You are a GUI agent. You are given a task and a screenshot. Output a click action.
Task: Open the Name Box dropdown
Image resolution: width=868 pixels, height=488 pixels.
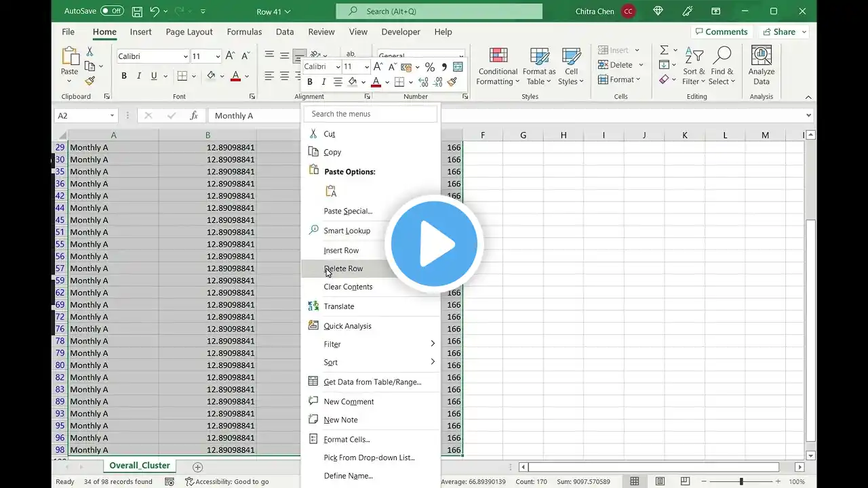(x=112, y=116)
